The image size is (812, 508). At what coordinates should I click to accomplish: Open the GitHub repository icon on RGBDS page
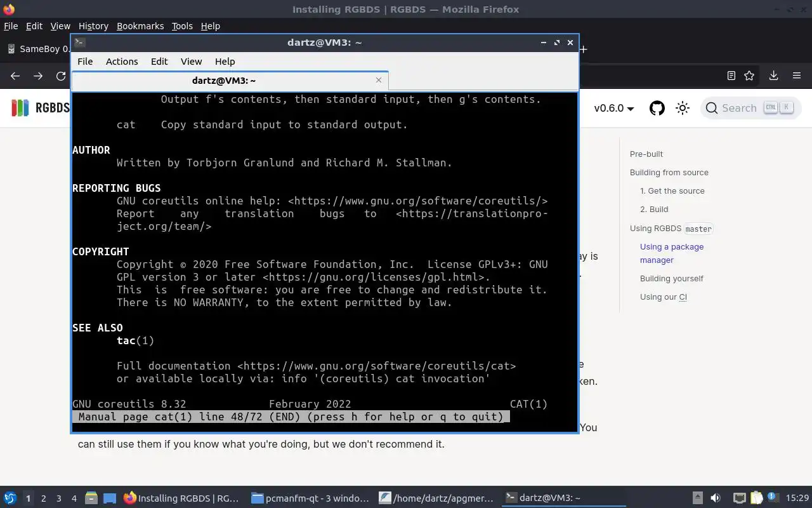tap(657, 108)
